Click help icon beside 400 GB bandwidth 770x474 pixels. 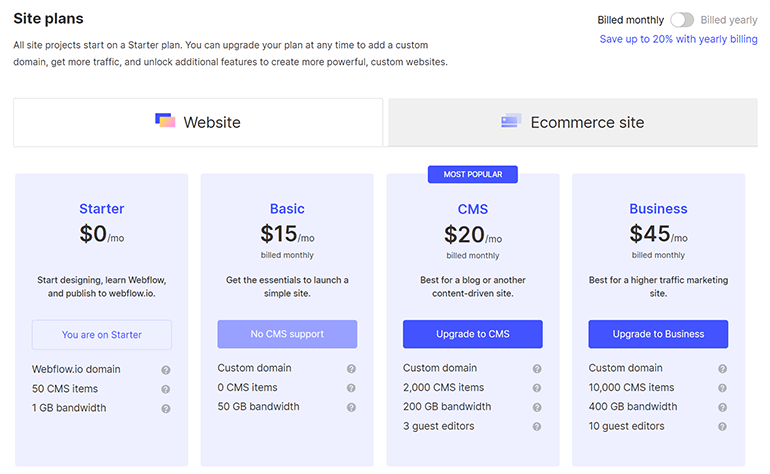pyautogui.click(x=723, y=407)
